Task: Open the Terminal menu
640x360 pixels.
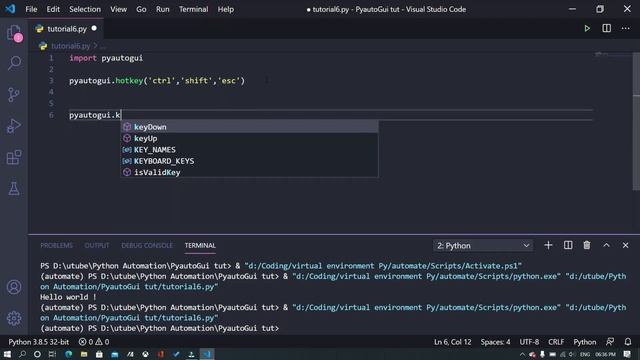Action: 193,9
